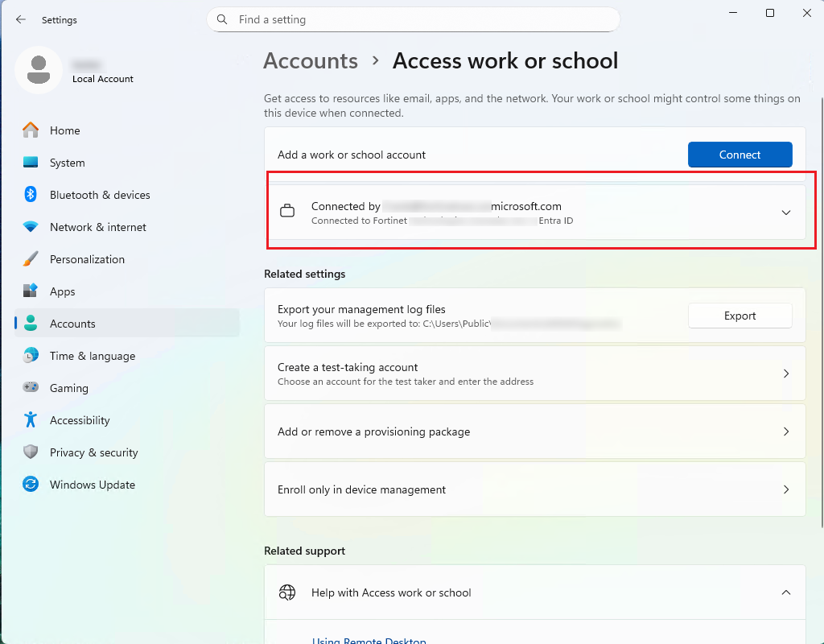Click the blue Connect button
824x644 pixels.
740,155
